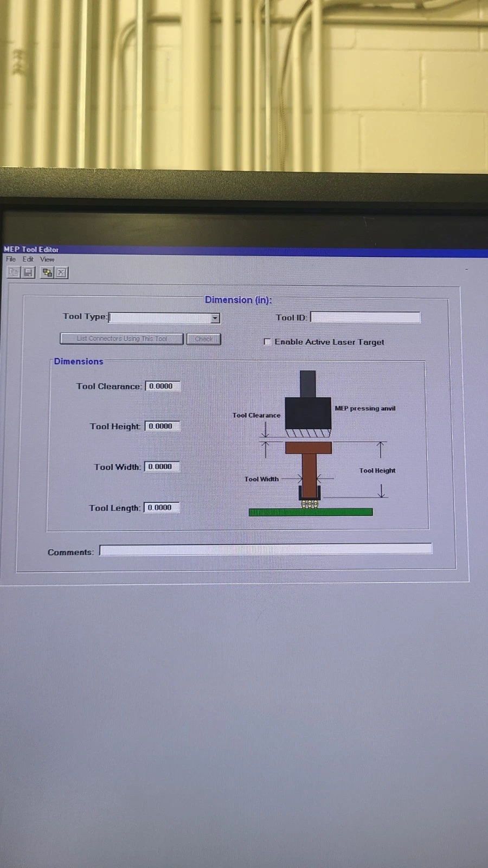Open the Edit menu
The image size is (488, 868).
[x=28, y=259]
